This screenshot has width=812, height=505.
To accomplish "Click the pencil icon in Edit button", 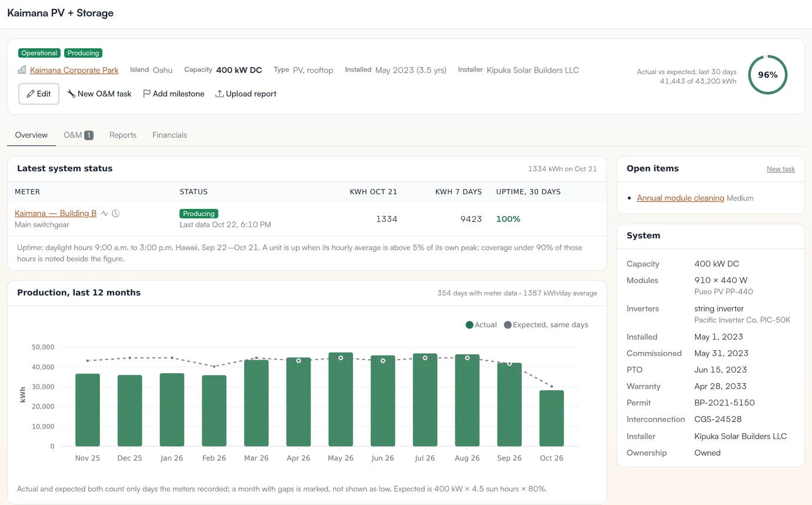I will click(31, 94).
